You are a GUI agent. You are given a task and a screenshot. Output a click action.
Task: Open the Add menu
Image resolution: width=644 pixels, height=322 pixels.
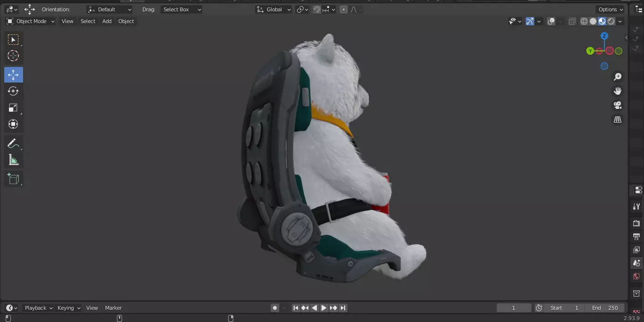coord(107,21)
